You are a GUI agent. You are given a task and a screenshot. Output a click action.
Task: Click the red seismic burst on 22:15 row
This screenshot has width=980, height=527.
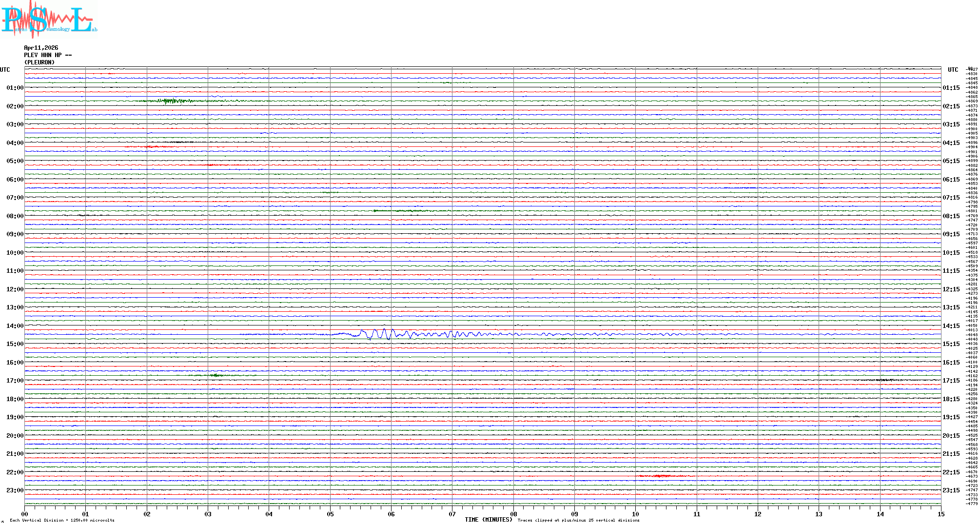click(663, 476)
